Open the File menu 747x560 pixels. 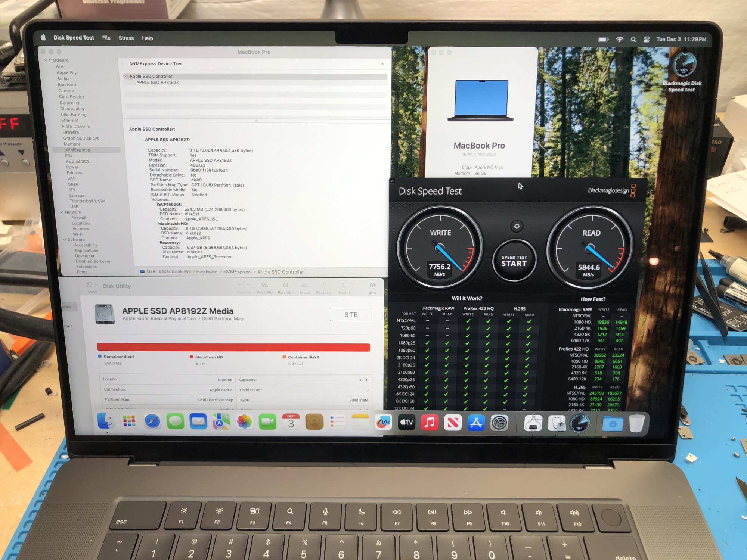tap(106, 38)
